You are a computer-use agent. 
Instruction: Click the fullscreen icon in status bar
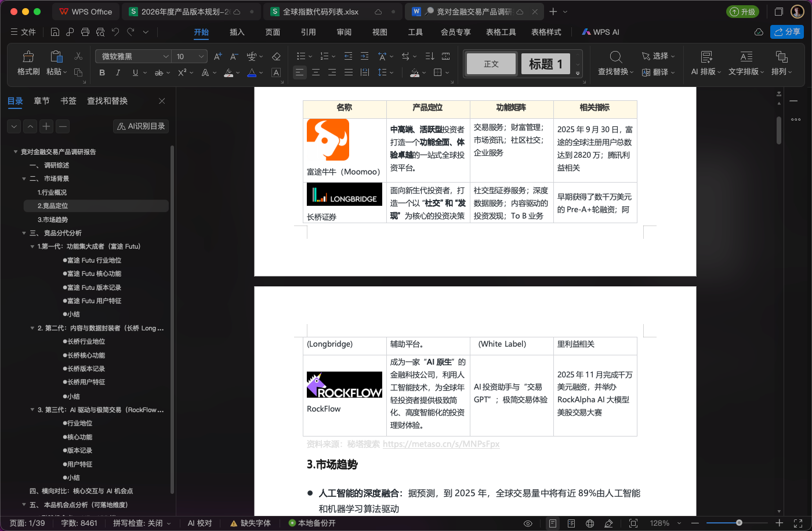click(x=798, y=523)
